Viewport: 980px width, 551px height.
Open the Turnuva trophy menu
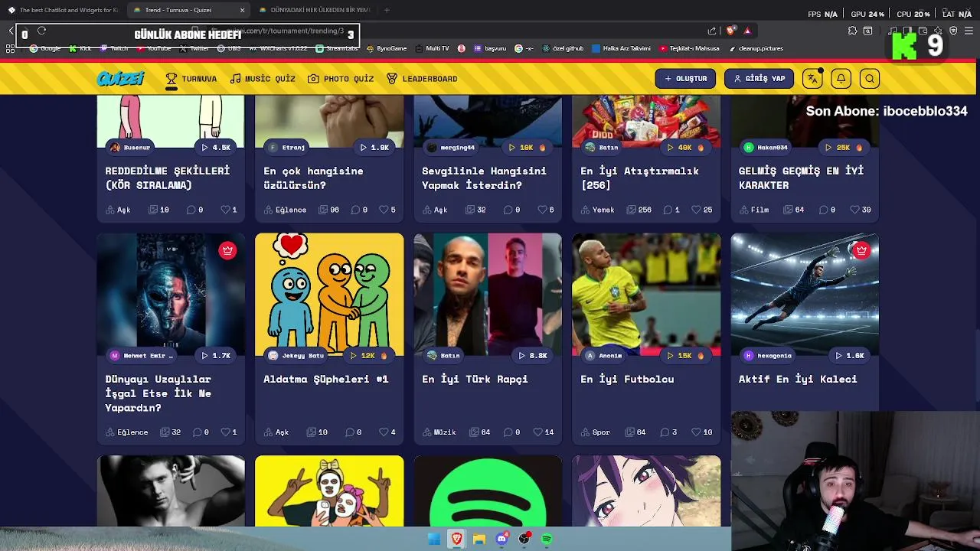(x=191, y=79)
